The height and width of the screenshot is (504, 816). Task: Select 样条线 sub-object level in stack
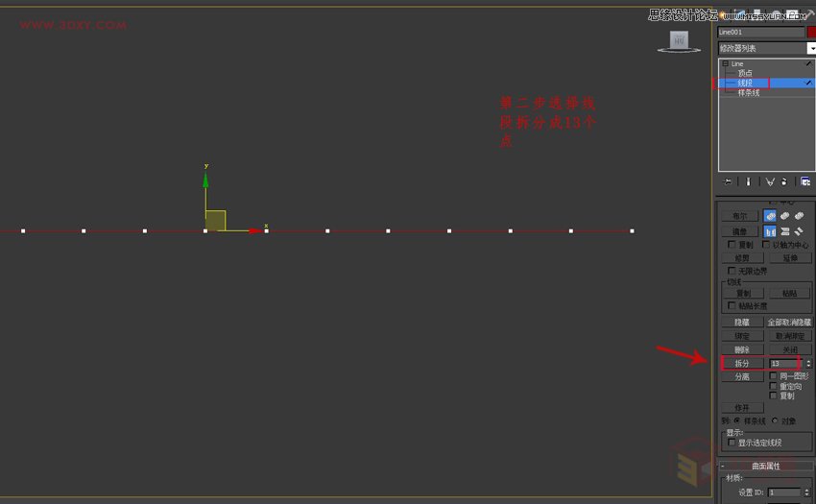point(749,93)
